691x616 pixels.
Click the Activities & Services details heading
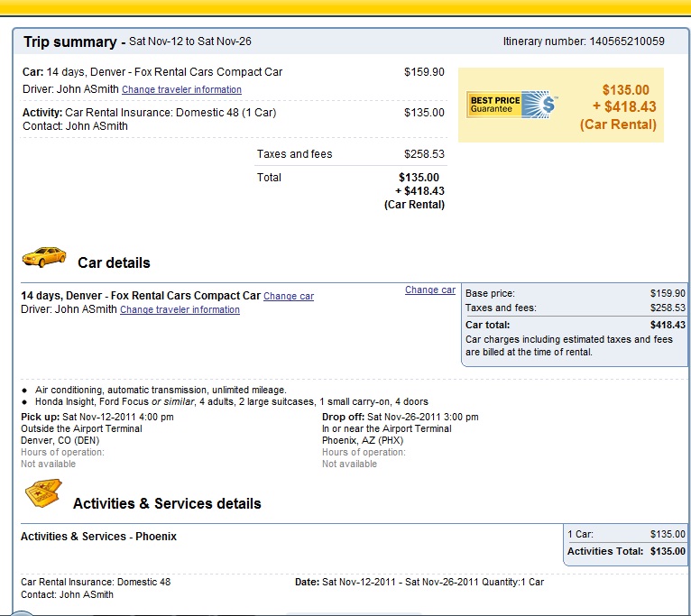coord(167,503)
